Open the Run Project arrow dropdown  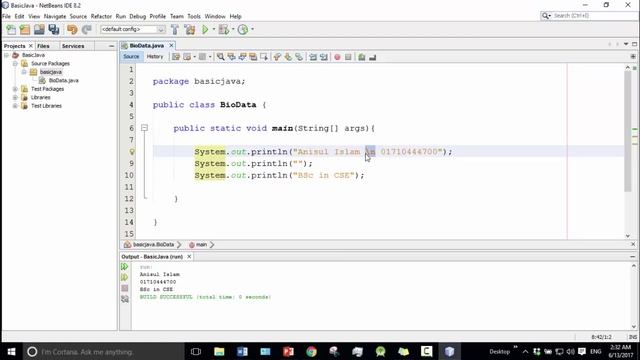pos(213,29)
